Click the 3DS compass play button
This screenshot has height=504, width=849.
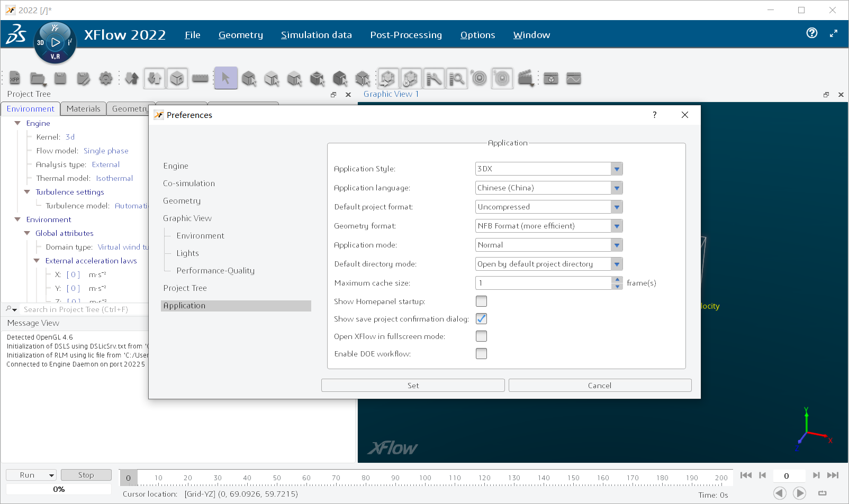tap(55, 42)
